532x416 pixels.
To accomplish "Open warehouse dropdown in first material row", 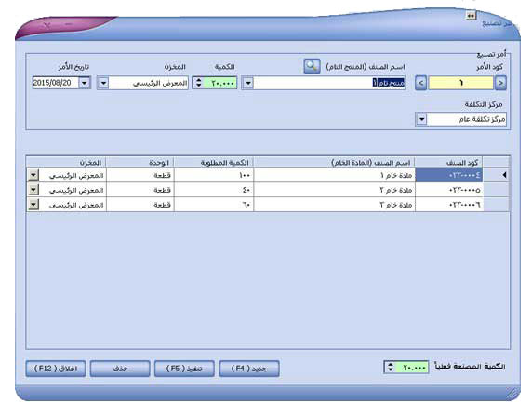I will click(33, 175).
